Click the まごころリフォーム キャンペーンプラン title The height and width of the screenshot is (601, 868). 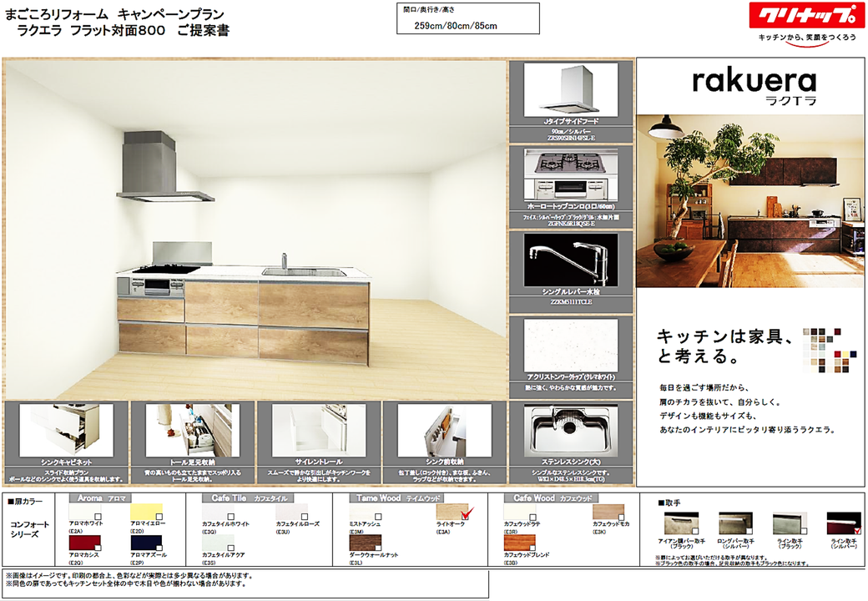point(114,14)
